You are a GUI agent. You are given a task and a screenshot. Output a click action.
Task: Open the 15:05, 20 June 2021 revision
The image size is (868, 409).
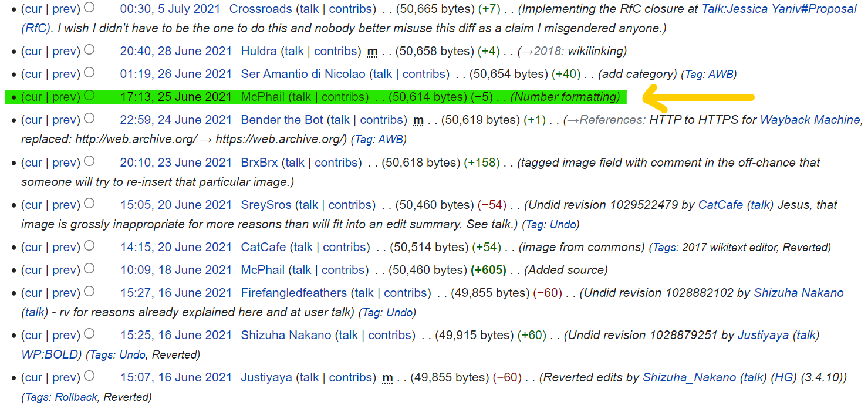pos(176,205)
